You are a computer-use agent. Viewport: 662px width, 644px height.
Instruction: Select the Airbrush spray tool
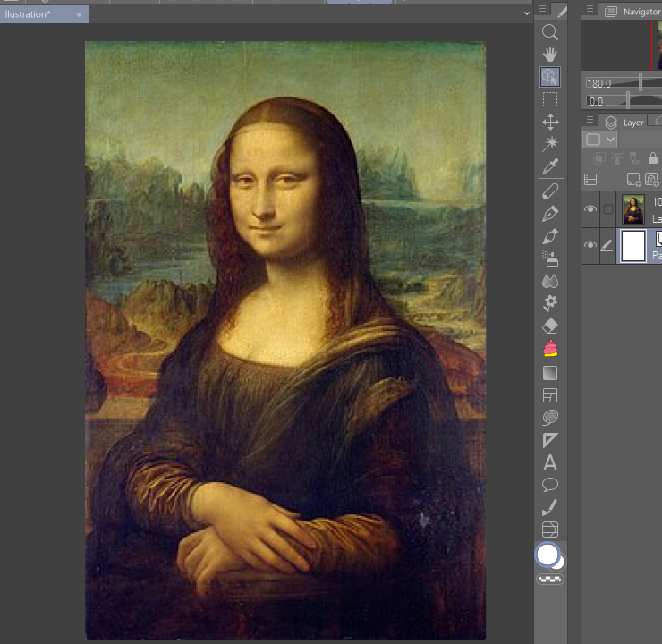[550, 258]
